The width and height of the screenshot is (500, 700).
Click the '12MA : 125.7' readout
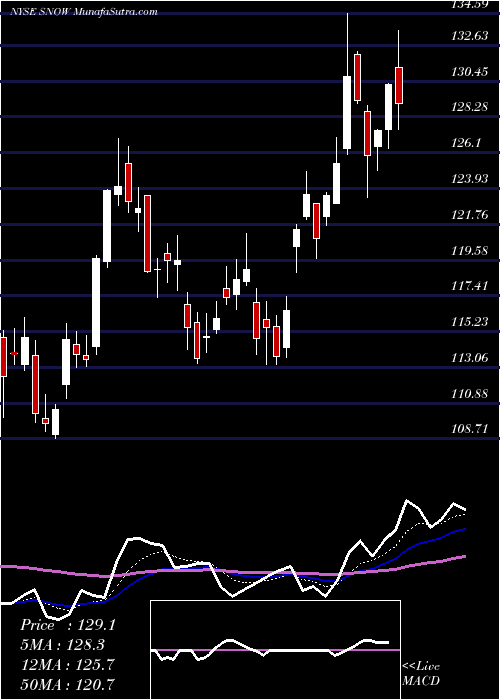click(x=67, y=665)
